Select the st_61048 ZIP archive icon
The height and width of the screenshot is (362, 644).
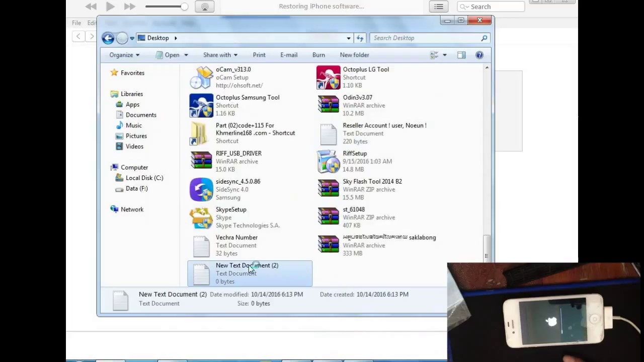329,217
